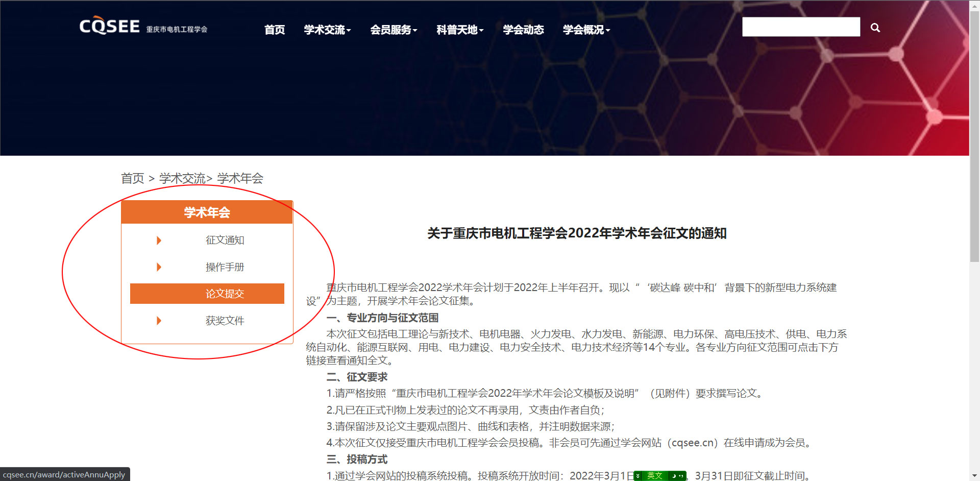Expand the 科普天地 dropdown menu
Image resolution: width=980 pixels, height=481 pixels.
[x=460, y=30]
